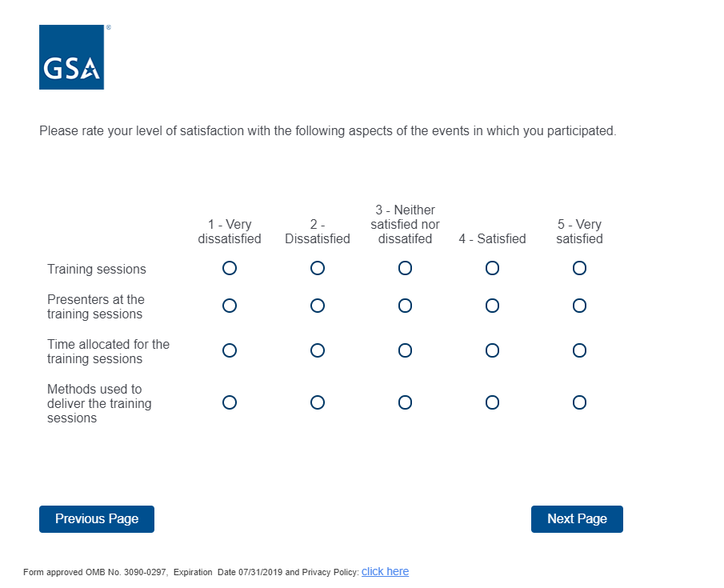Continue to the Next Page
Screen dimensions: 724x588
point(577,519)
